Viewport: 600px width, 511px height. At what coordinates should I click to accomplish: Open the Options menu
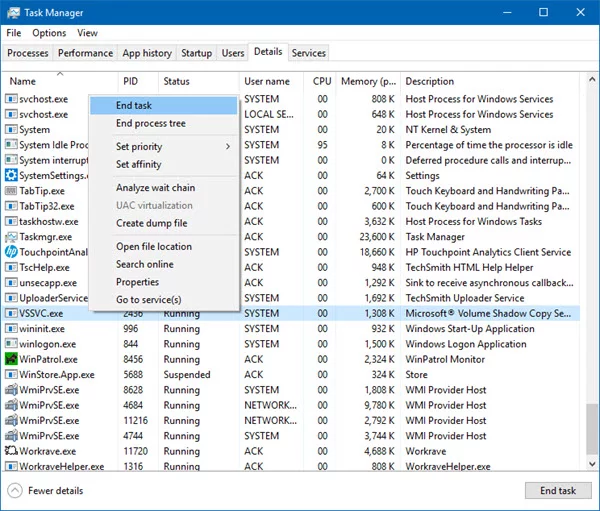pyautogui.click(x=49, y=33)
